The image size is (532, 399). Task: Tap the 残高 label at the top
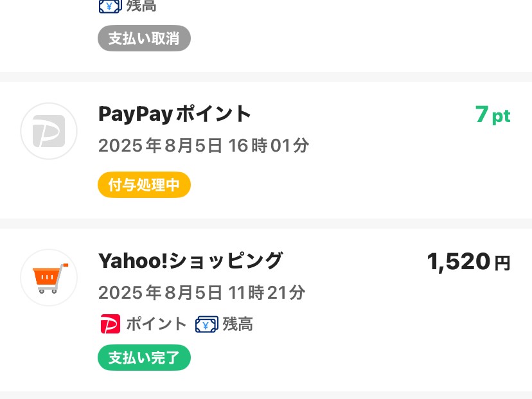tap(141, 6)
